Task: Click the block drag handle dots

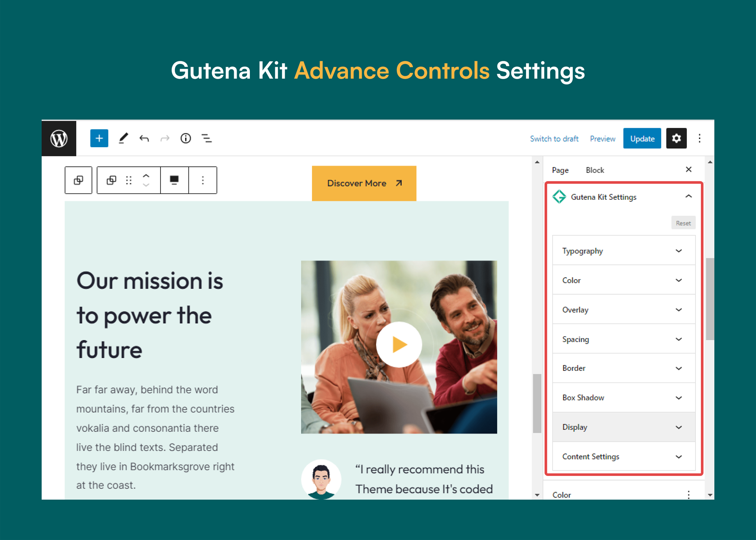Action: pyautogui.click(x=129, y=180)
